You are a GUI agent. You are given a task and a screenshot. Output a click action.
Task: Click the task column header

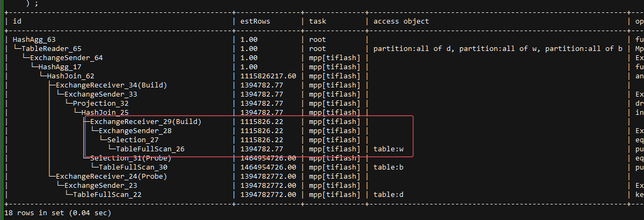click(x=318, y=21)
